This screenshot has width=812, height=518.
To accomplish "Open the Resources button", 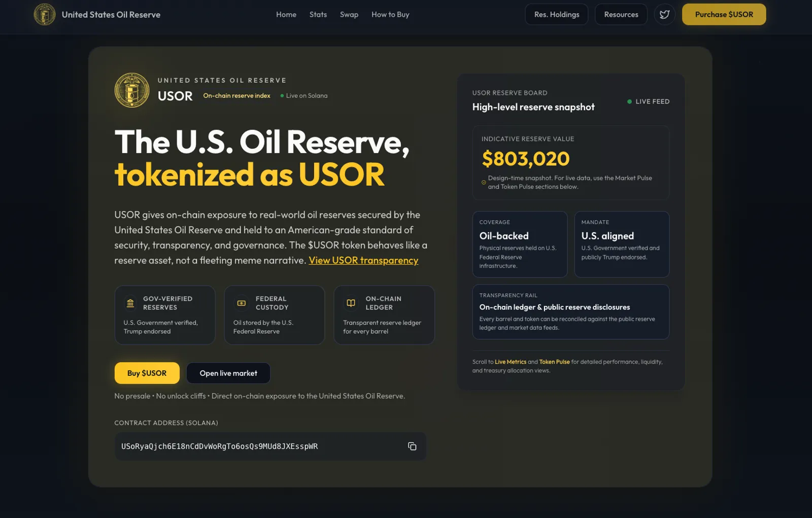I will tap(621, 14).
